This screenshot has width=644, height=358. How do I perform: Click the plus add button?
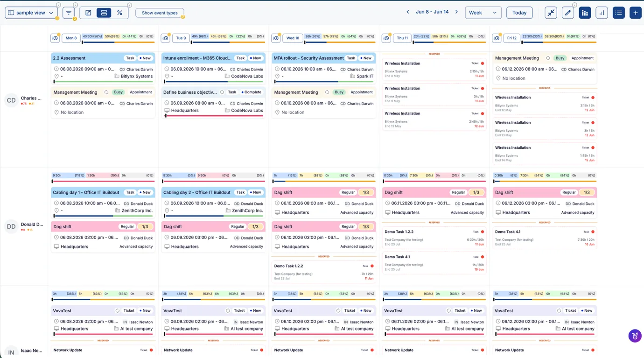(x=635, y=13)
